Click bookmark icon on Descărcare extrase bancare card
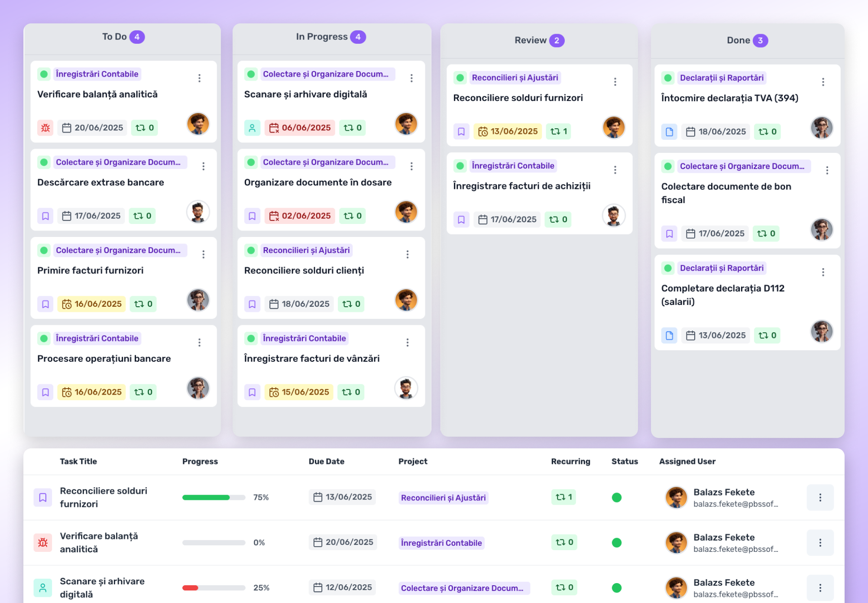The image size is (868, 603). (45, 216)
